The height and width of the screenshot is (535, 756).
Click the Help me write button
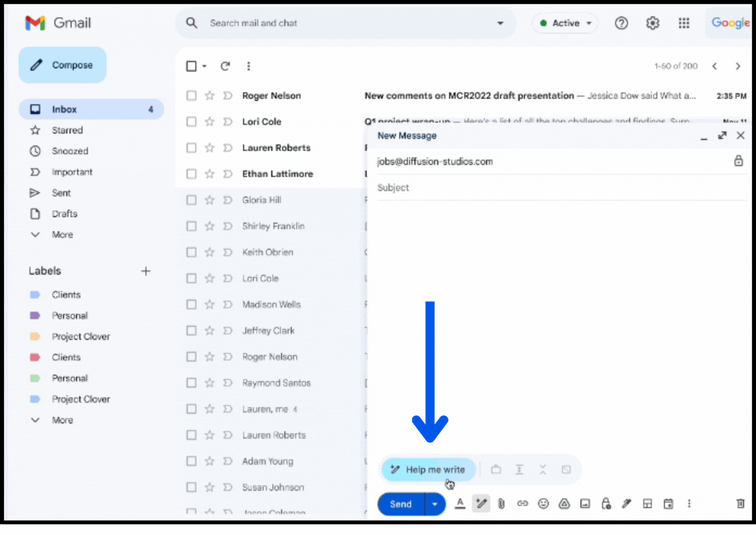click(x=428, y=470)
